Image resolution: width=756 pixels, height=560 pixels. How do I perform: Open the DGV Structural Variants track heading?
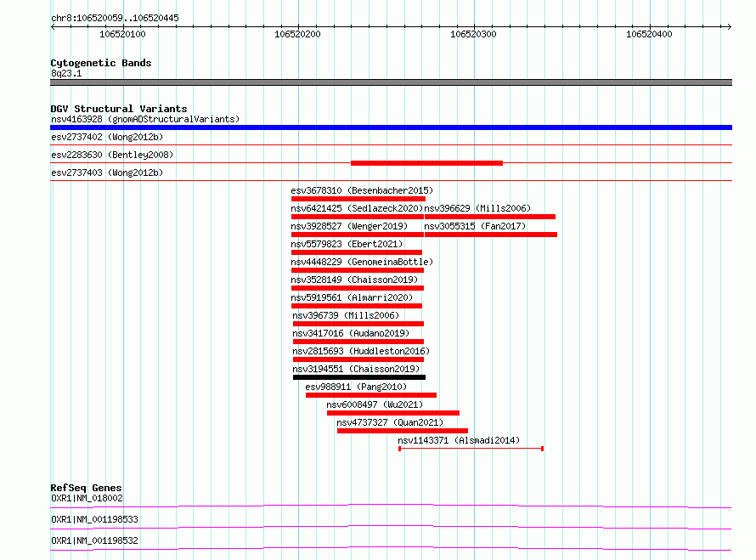[x=119, y=109]
